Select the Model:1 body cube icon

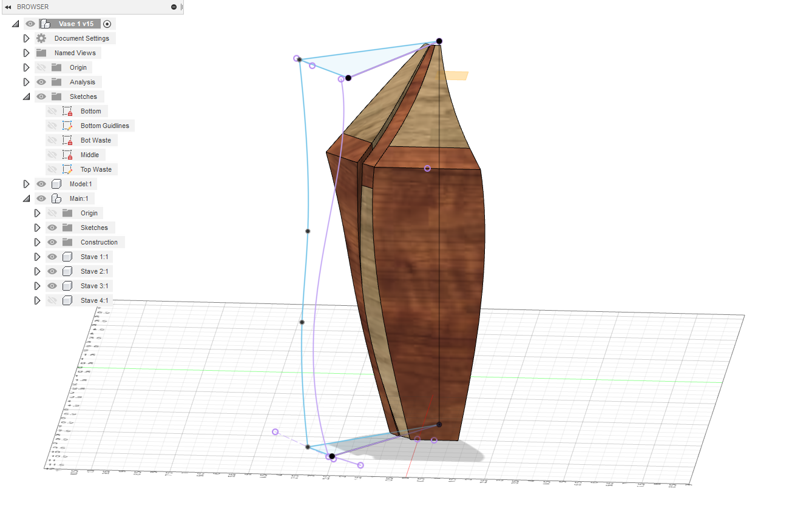[57, 183]
